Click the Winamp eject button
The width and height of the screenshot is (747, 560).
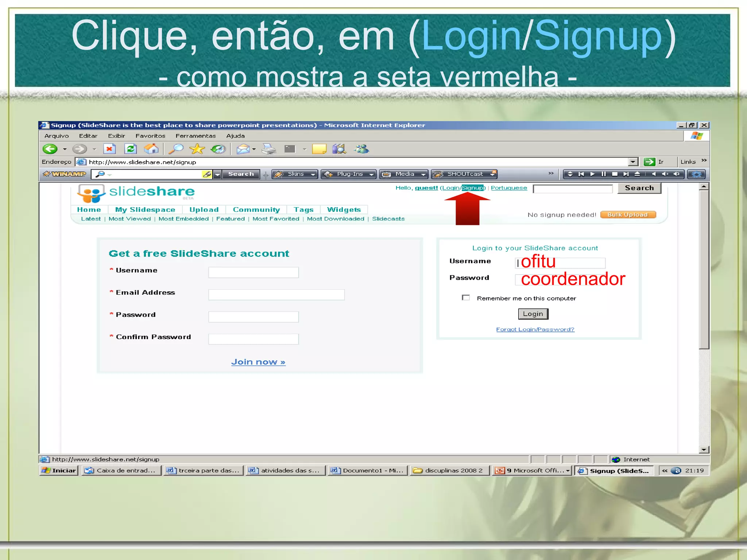click(x=637, y=174)
